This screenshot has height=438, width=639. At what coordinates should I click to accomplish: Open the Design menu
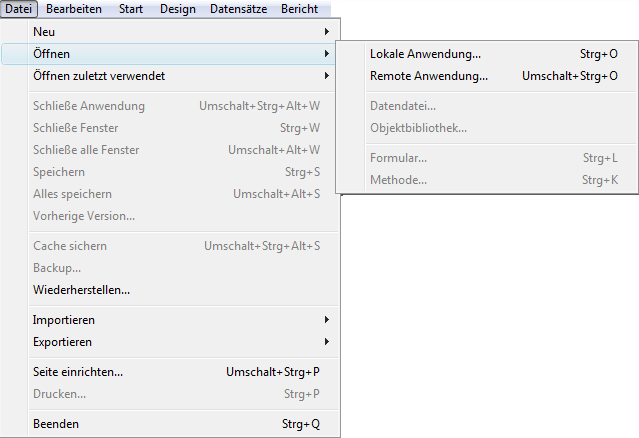click(x=176, y=9)
